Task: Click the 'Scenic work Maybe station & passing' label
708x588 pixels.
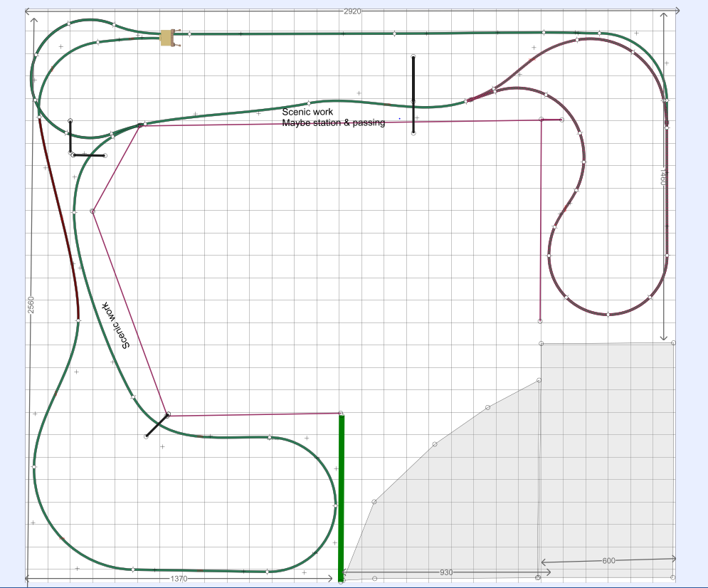Action: coord(334,117)
